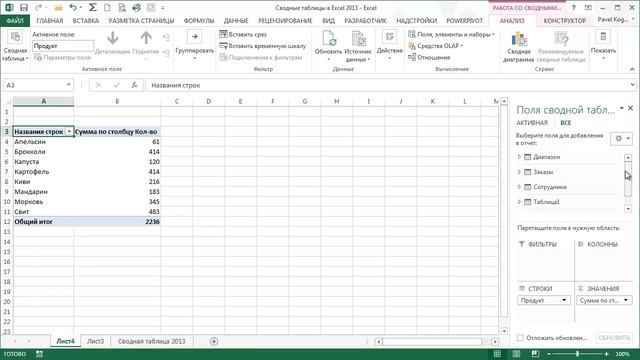Switch to the ВСТАВКА tab

coord(86,20)
